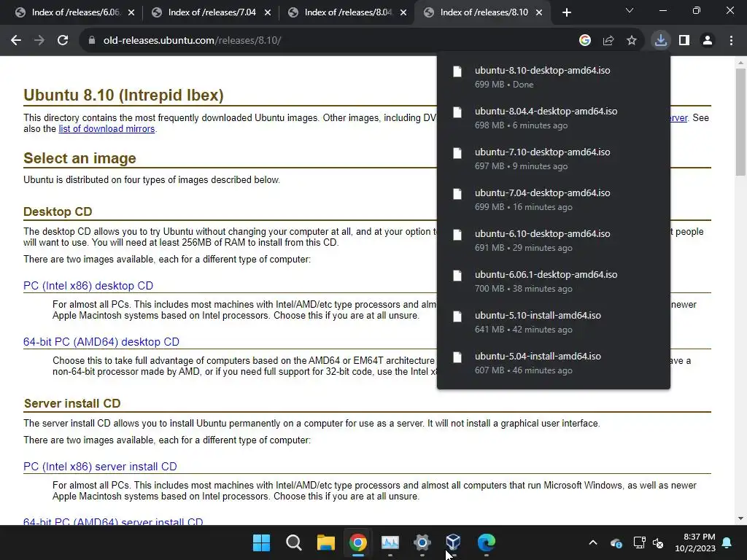This screenshot has height=560, width=747.
Task: Open Microsoft Edge from taskbar
Action: pyautogui.click(x=486, y=542)
